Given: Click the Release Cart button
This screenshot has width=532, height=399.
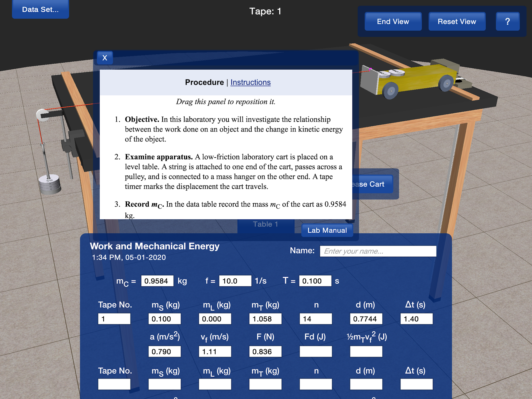Looking at the screenshot, I should tap(372, 184).
